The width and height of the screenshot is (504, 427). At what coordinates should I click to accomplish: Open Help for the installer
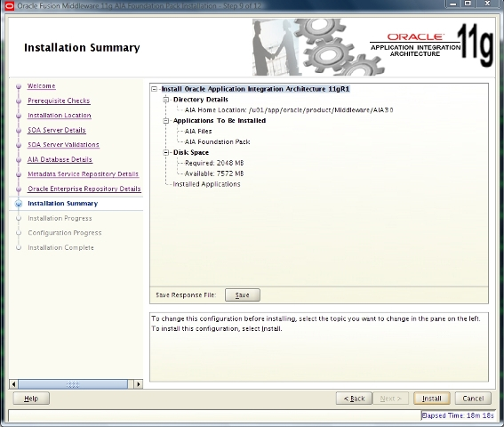tap(31, 399)
